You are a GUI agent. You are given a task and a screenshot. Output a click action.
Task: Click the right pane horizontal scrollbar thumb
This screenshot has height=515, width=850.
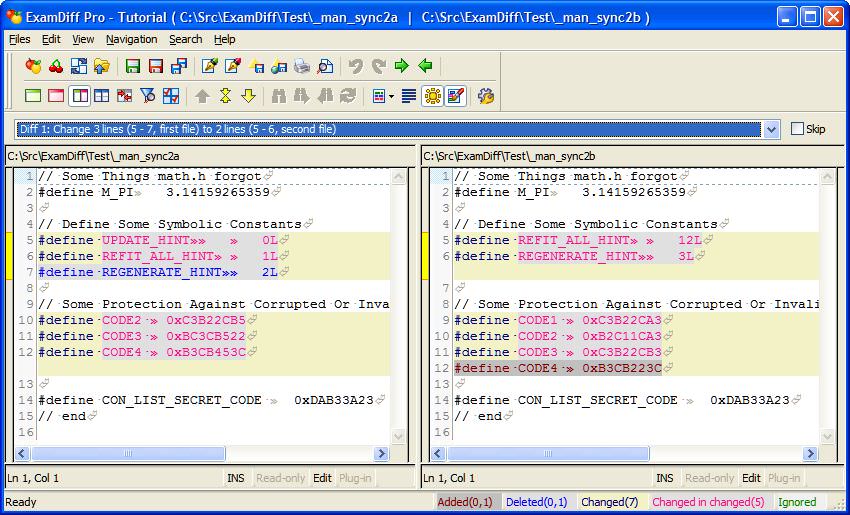click(x=548, y=453)
